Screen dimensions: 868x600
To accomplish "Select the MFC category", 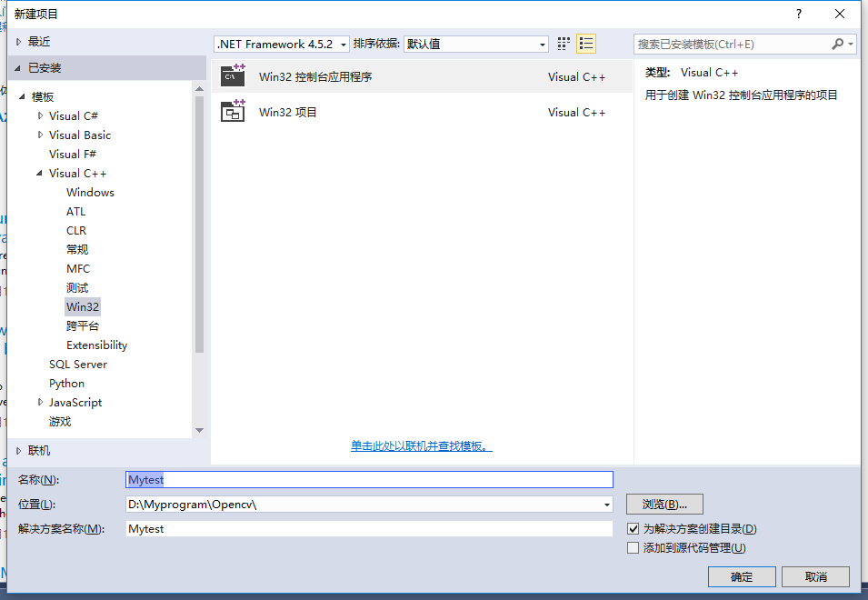I will pyautogui.click(x=77, y=268).
